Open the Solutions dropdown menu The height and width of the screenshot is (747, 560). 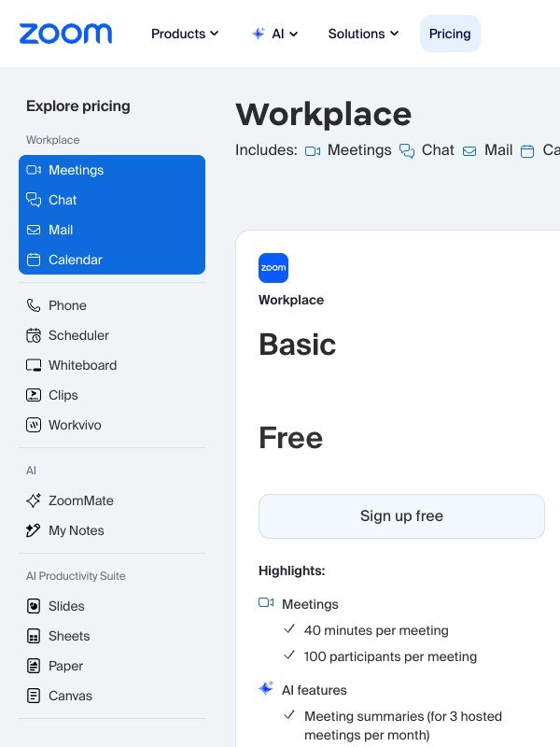[363, 34]
